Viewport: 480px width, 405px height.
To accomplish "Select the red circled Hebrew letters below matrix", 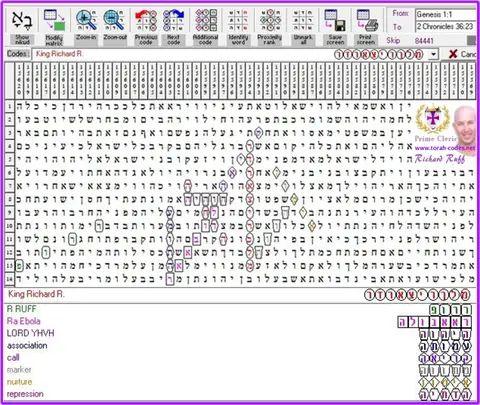I will 417,295.
